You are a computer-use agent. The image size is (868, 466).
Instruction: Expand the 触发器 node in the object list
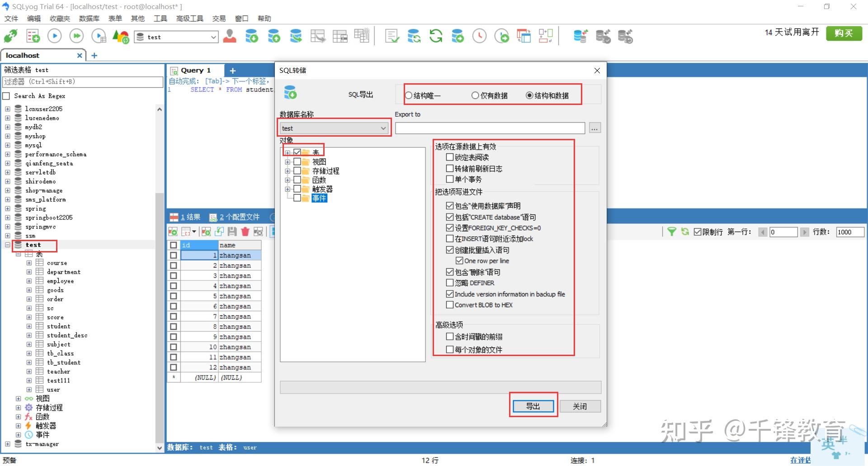click(x=288, y=189)
